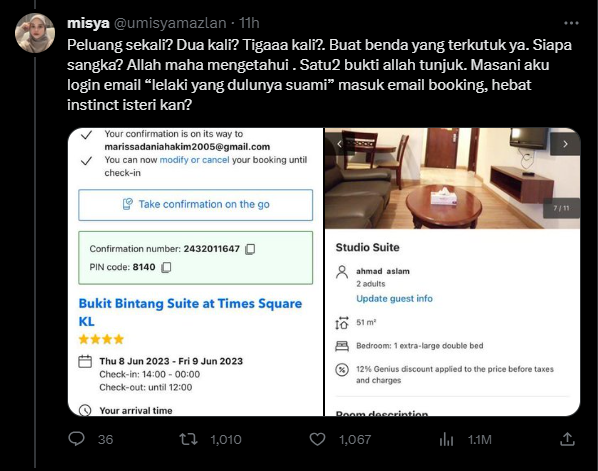
Task: Go to previous room photo with left chevron
Action: (x=339, y=144)
